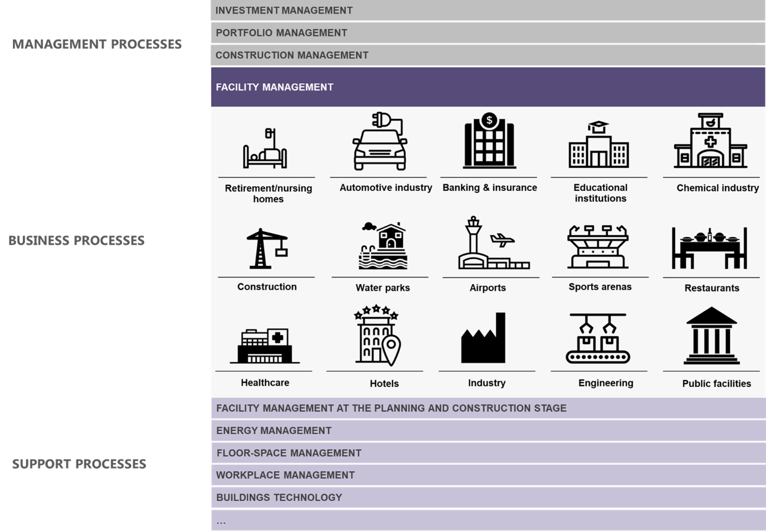Viewport: 766px width, 532px height.
Task: Click the Industry factory silhouette icon
Action: [484, 339]
